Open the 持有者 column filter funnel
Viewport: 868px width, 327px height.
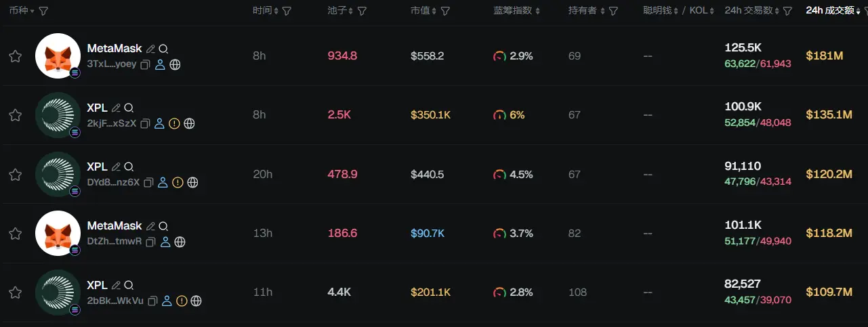pos(613,11)
